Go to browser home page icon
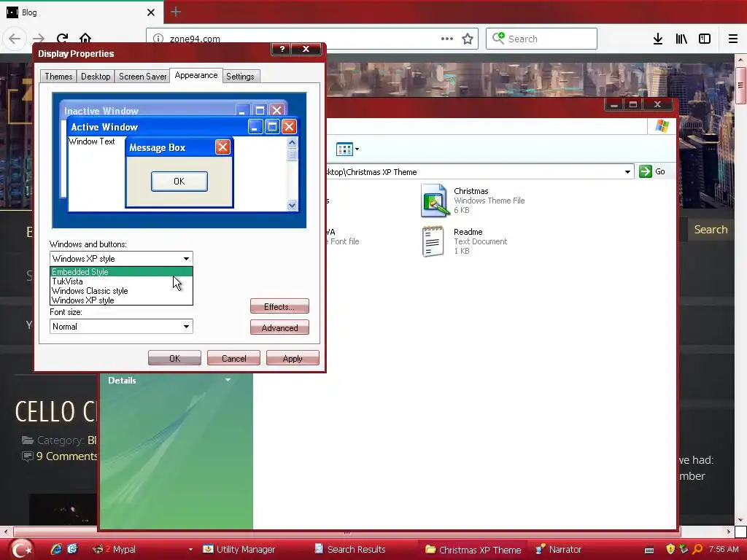The height and width of the screenshot is (560, 747). pos(85,38)
